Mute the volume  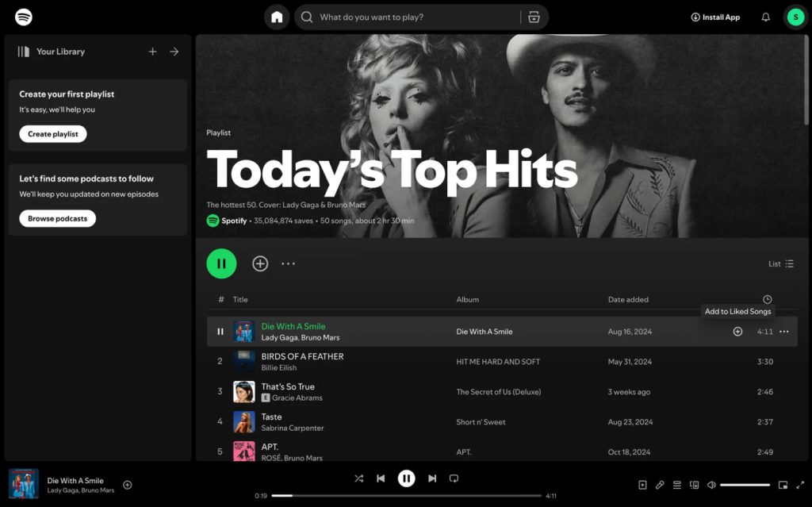coord(711,485)
